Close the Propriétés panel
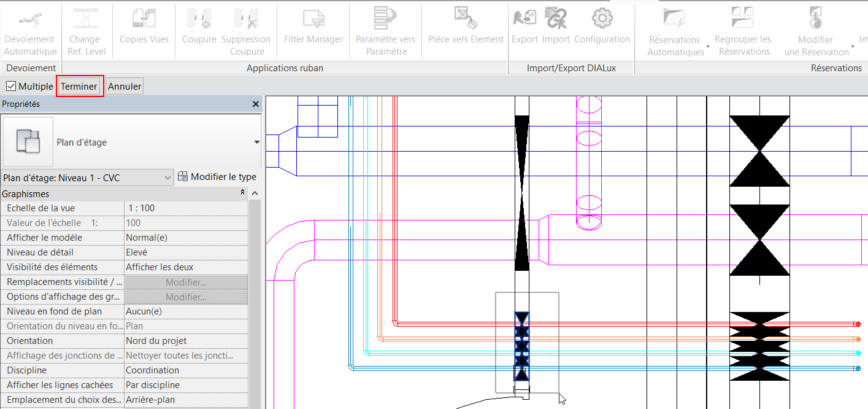The width and height of the screenshot is (868, 409). pyautogui.click(x=256, y=104)
